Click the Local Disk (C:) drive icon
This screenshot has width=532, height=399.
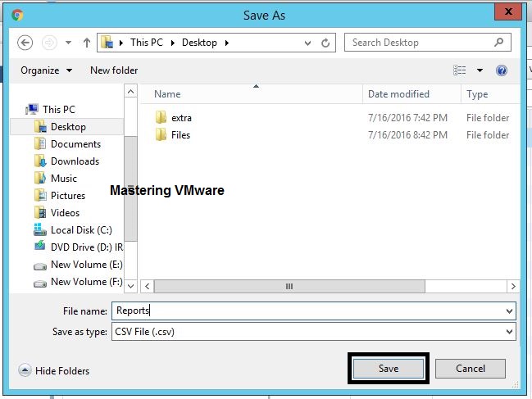pyautogui.click(x=39, y=229)
